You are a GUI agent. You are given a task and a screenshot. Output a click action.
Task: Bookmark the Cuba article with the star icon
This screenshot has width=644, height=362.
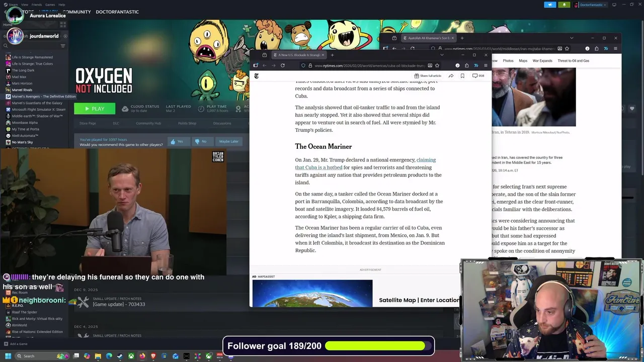(437, 65)
